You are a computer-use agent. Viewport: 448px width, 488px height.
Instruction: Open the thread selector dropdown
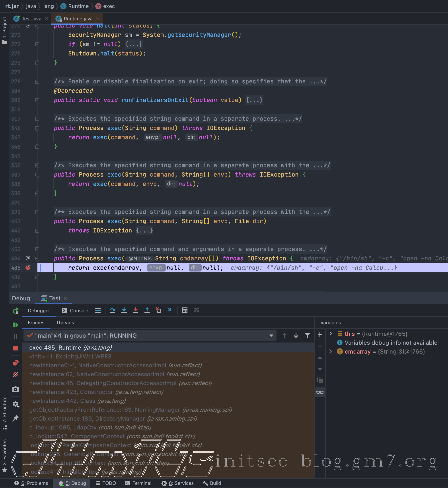click(x=271, y=336)
